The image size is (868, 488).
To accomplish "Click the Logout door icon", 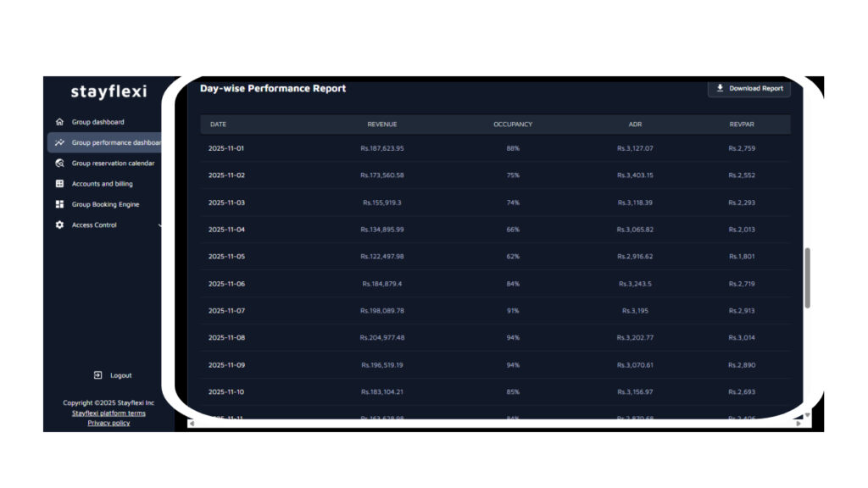I will 98,375.
